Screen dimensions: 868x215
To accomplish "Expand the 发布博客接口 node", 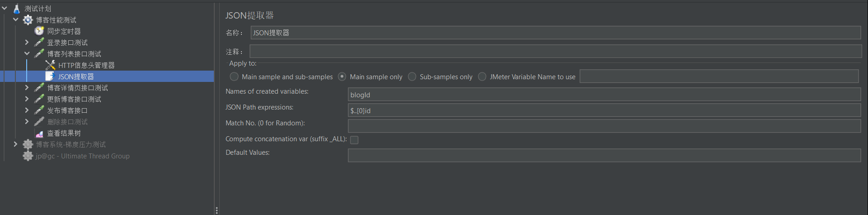I will (27, 110).
